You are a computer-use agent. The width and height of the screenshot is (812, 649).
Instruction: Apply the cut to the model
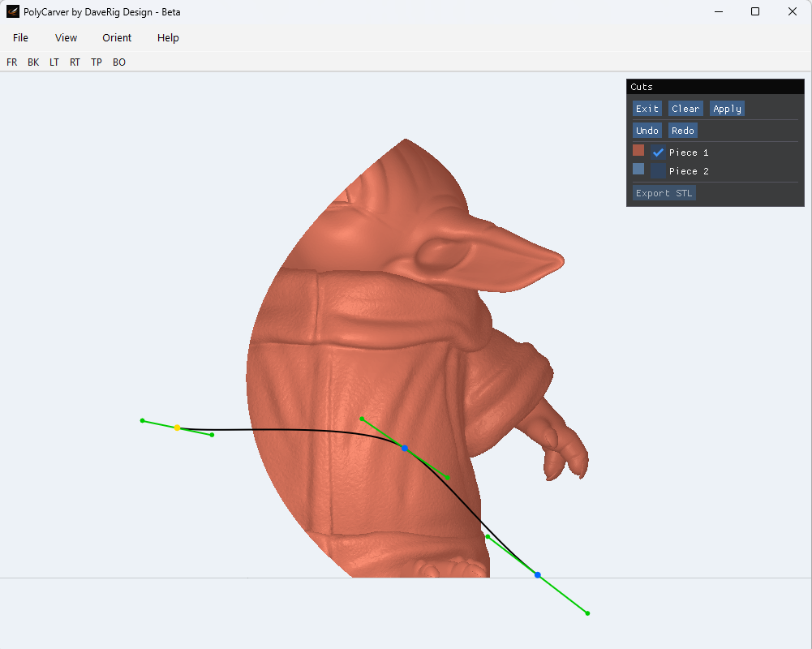point(727,109)
